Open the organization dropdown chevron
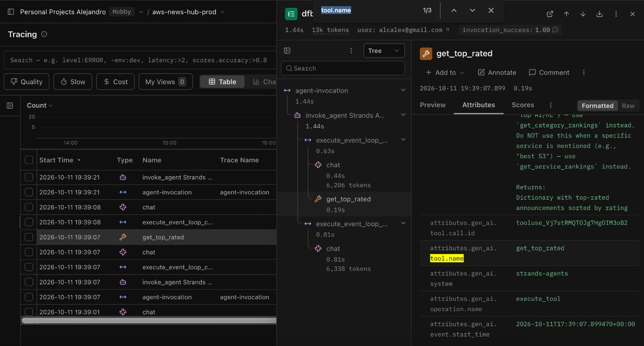This screenshot has width=644, height=346. (x=141, y=12)
